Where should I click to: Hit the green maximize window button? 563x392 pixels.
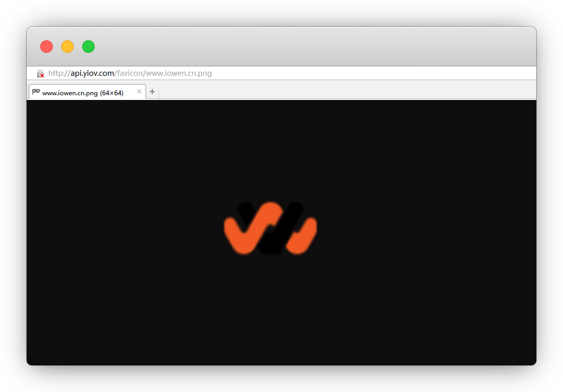[x=88, y=47]
